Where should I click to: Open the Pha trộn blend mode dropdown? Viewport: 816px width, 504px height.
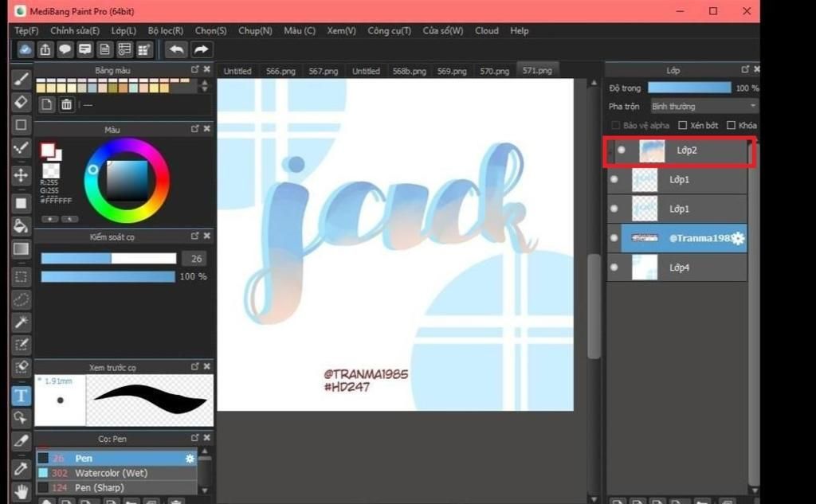click(x=703, y=107)
